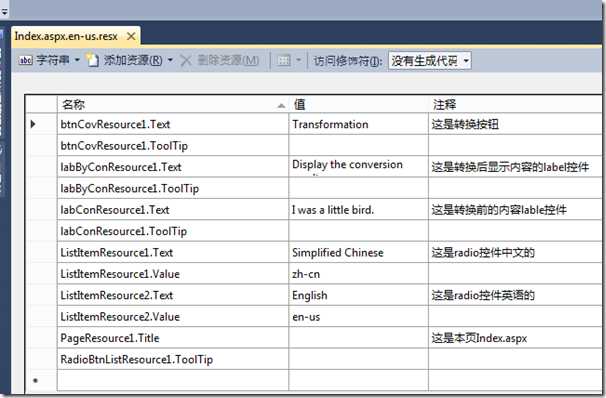Click the empty value cell of PageResource1.Title

(358, 338)
